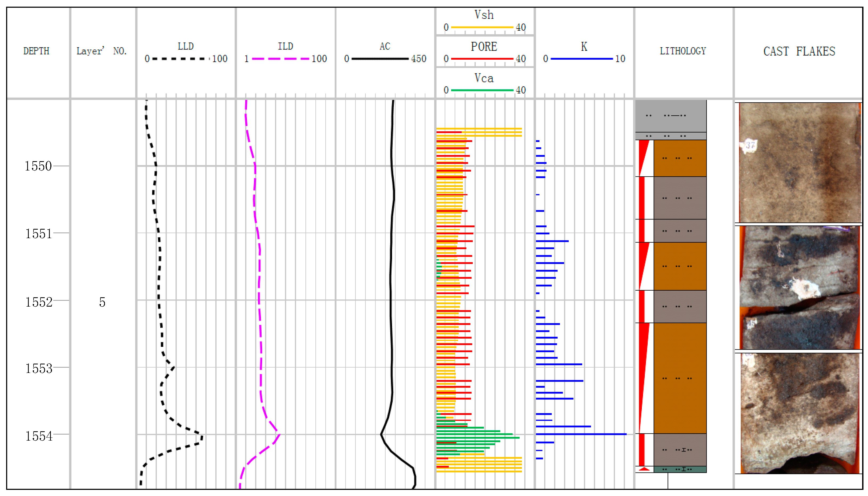Click the small red triangle at lithology bottom
This screenshot has width=868, height=496.
tap(644, 469)
